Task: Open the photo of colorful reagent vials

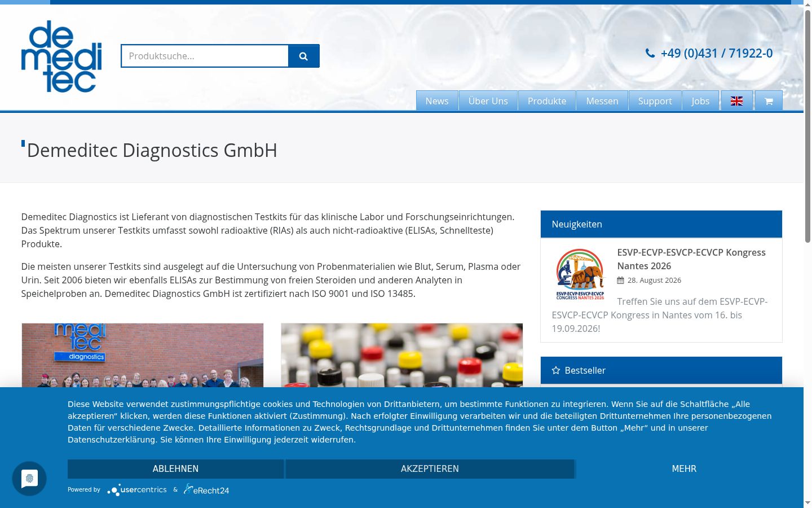Action: (402, 355)
